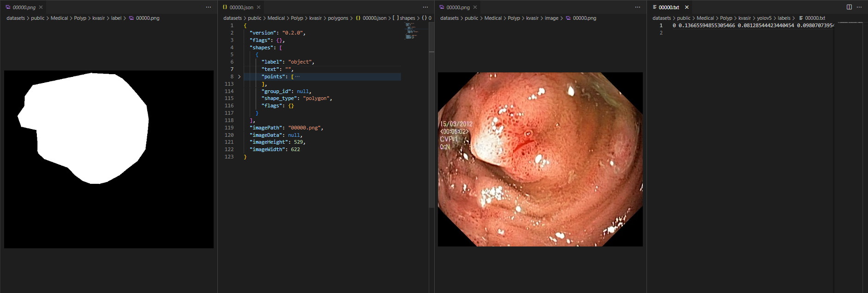Open More Actions in the mask label image group
This screenshot has width=868, height=293.
209,7
